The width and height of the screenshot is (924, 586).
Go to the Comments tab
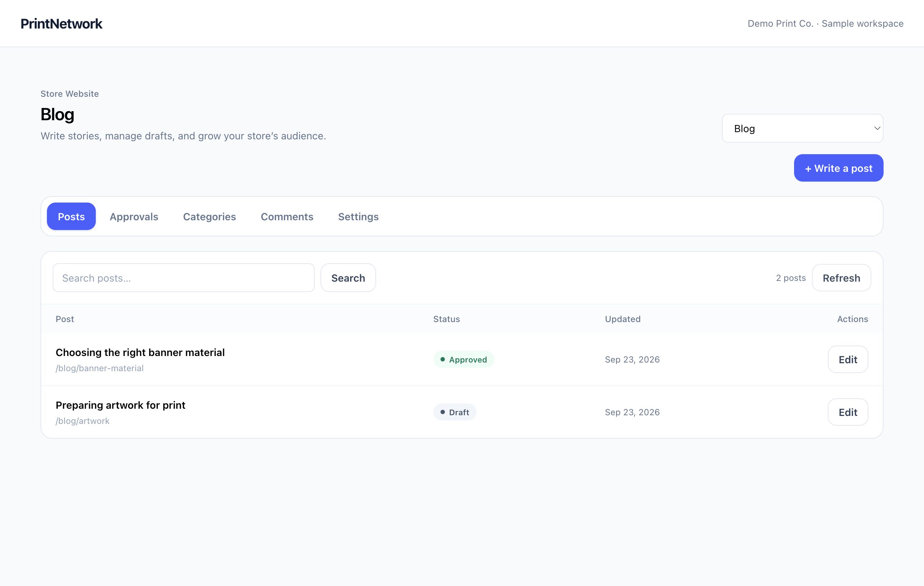[x=287, y=216]
